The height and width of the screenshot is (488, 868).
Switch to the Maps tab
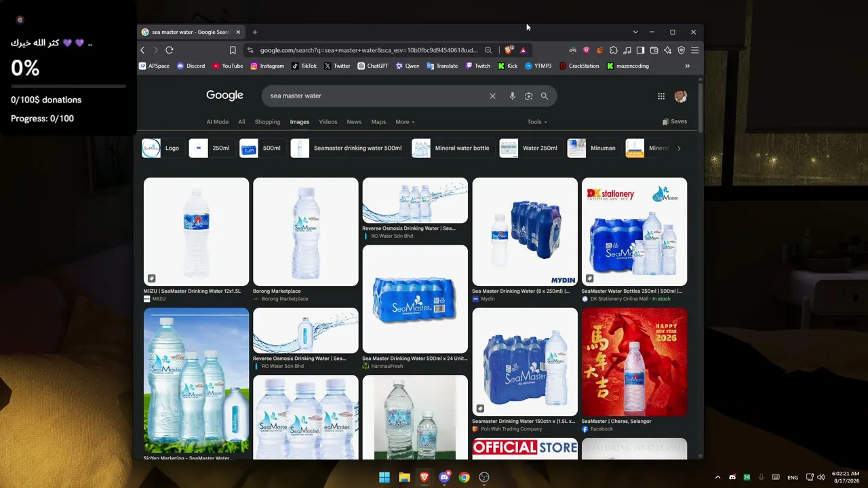click(x=378, y=122)
